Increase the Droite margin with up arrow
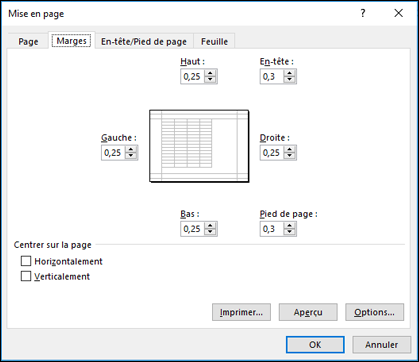 (290, 149)
